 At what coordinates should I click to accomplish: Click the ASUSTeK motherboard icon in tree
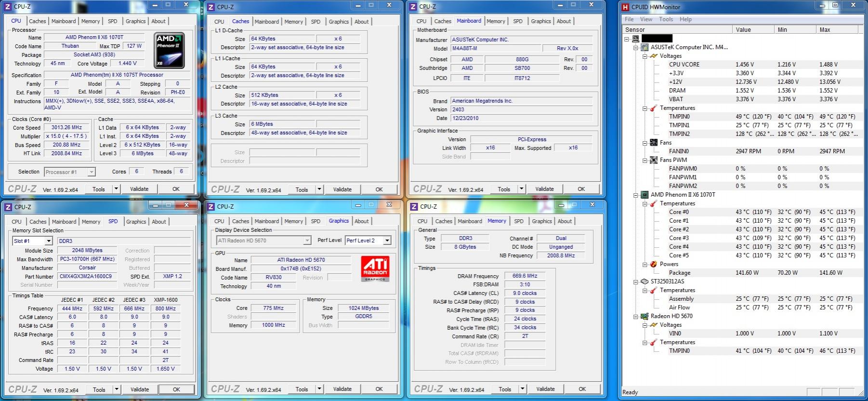pyautogui.click(x=644, y=47)
